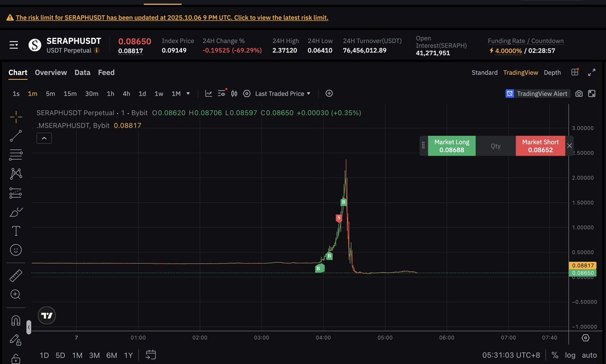This screenshot has width=606, height=364.
Task: Set chart range to 5D
Action: tap(60, 355)
